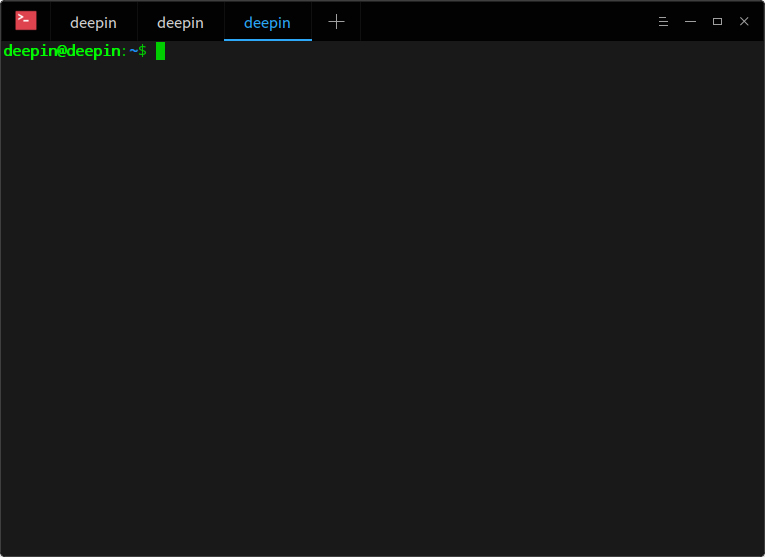Click the hostname after the @ sign
This screenshot has width=765, height=557.
[x=93, y=51]
